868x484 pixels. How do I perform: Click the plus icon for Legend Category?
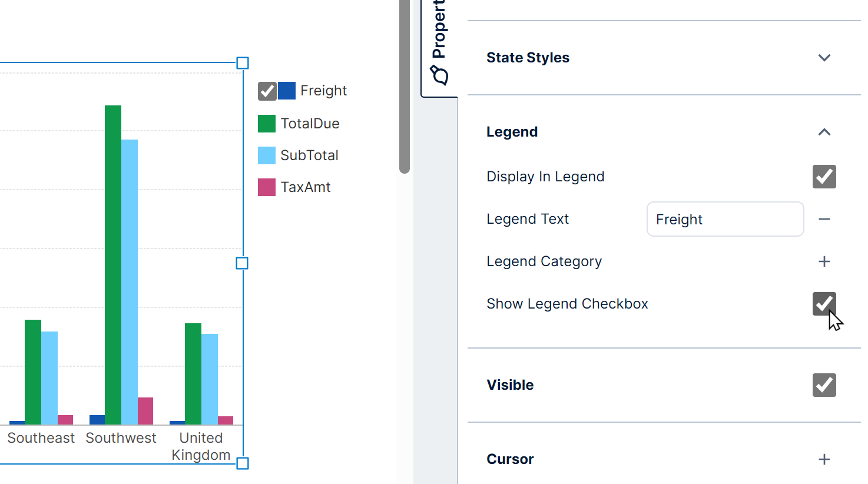824,261
